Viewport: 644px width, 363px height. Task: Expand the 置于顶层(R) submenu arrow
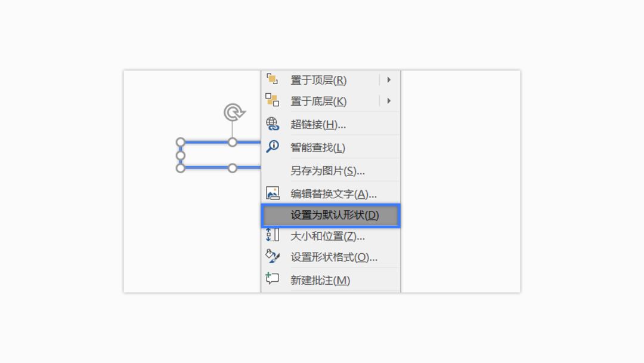pyautogui.click(x=389, y=80)
